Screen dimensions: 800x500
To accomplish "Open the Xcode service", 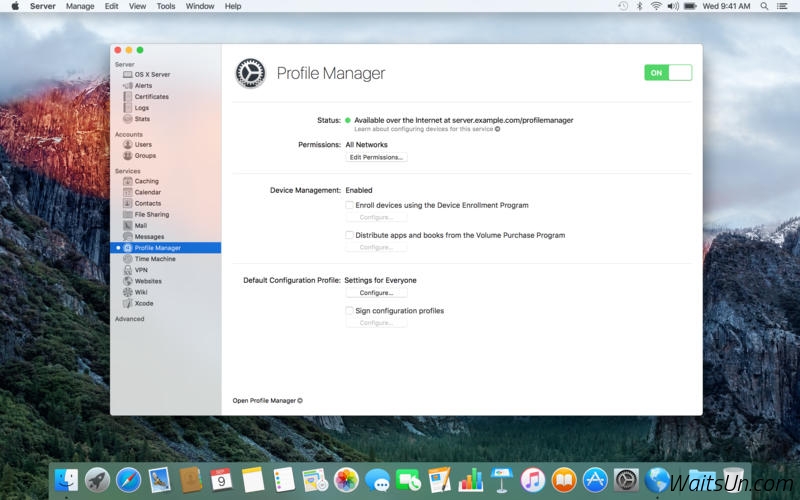I will coord(138,303).
